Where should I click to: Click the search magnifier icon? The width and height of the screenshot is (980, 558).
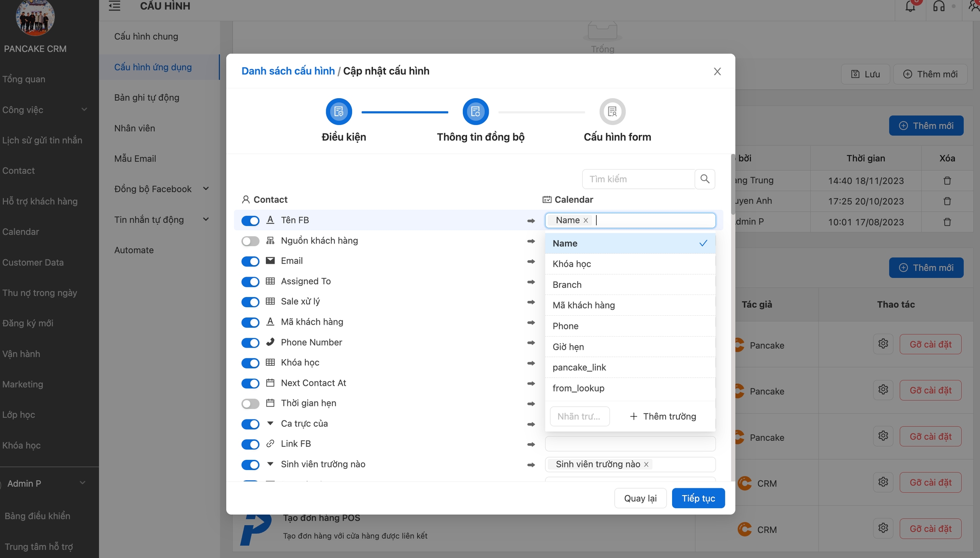point(704,179)
